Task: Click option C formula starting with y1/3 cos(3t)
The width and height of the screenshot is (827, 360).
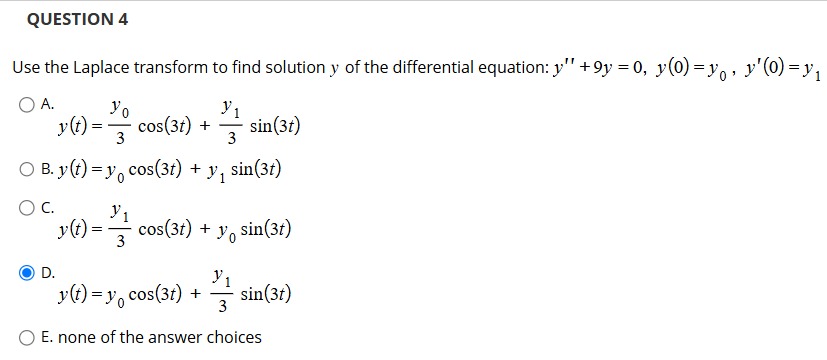Action: (175, 227)
